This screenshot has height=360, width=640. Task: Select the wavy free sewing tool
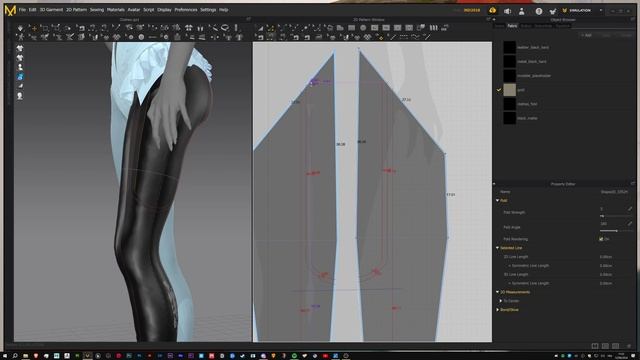(415, 37)
